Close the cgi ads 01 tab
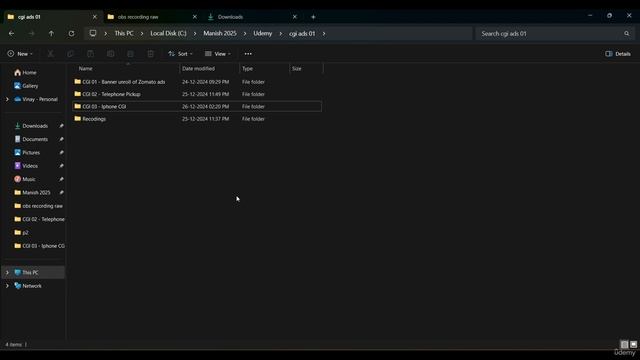Viewport: 640px width, 360px height. [95, 17]
